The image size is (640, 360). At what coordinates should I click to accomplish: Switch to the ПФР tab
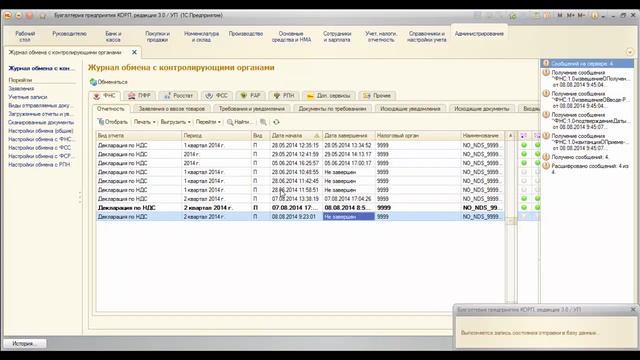click(x=139, y=96)
